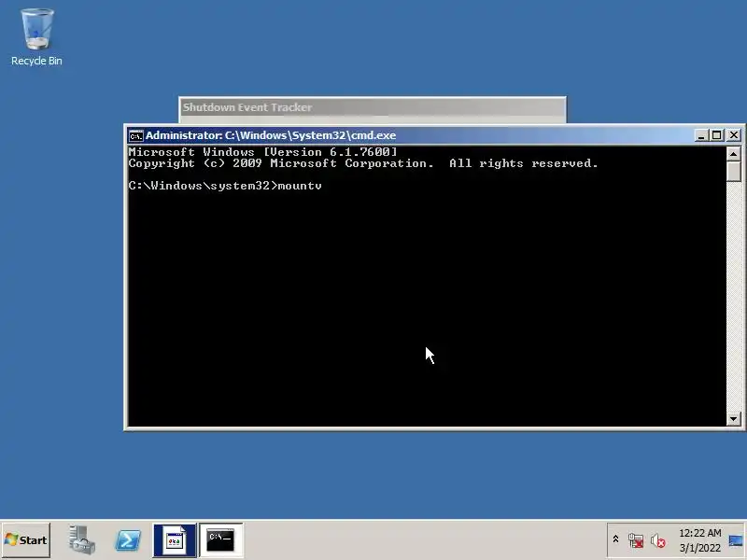Open the cmd window system menu icon

(135, 135)
